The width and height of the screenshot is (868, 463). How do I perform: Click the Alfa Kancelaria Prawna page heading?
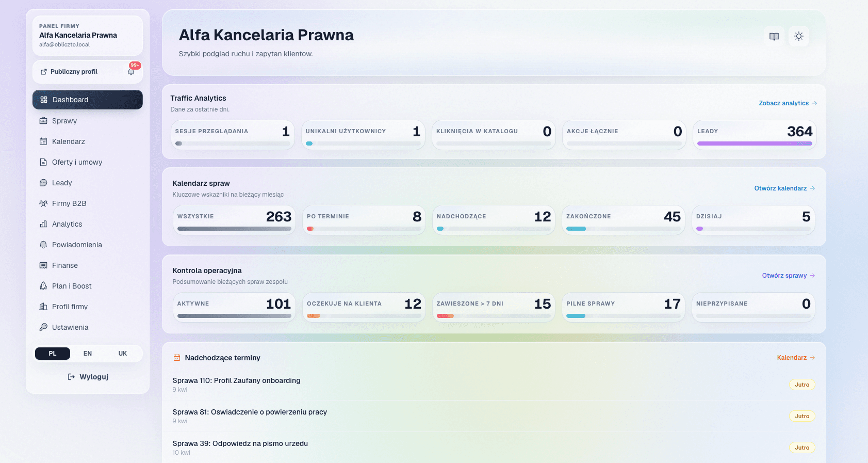[x=266, y=35]
